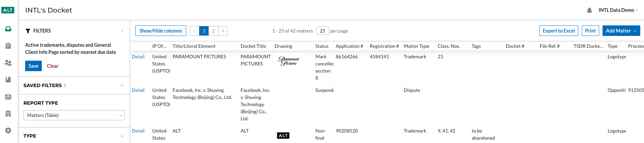Viewport: 644px width, 143px height.
Task: Open the docket inbox icon
Action: (8, 29)
